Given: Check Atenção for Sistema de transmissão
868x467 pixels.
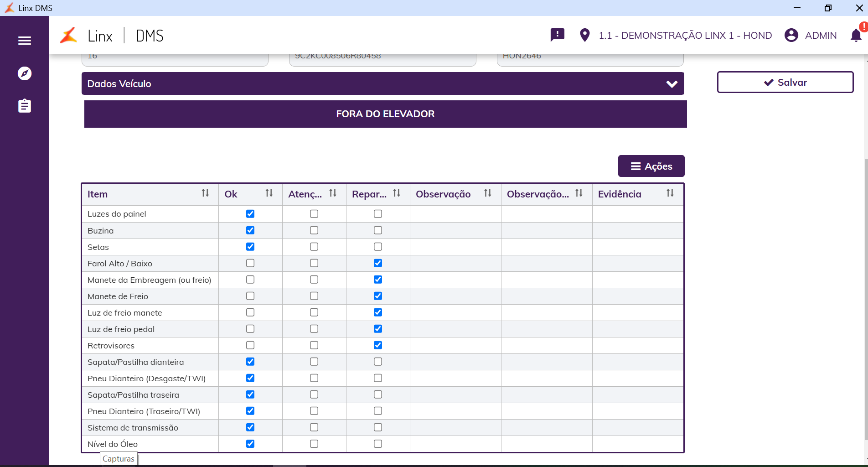Looking at the screenshot, I should pyautogui.click(x=314, y=427).
